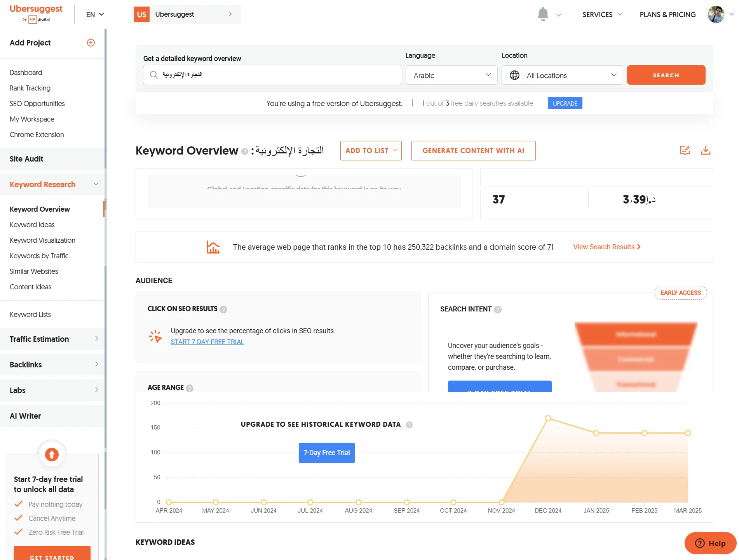Expand the Traffic Estimation section
The width and height of the screenshot is (739, 560).
[52, 339]
